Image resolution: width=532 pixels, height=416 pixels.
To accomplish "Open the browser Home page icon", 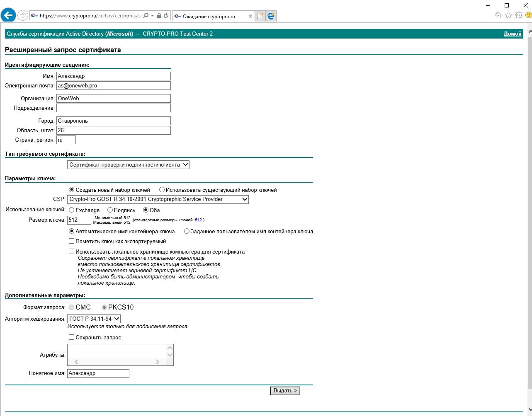I will 498,15.
